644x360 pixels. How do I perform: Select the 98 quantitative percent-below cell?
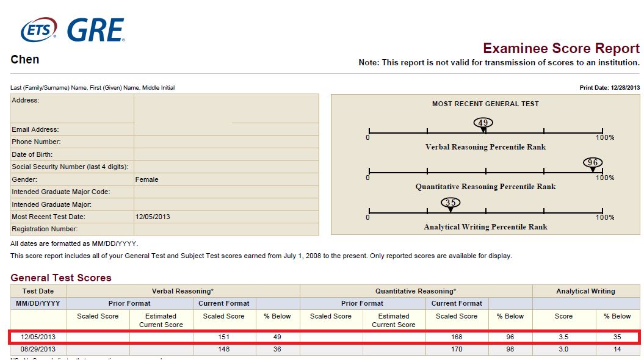coord(510,350)
